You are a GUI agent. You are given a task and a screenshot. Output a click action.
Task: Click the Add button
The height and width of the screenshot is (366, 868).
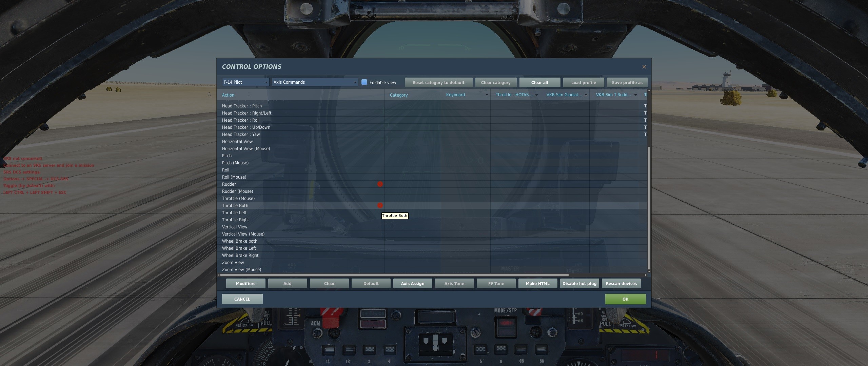[x=288, y=283]
